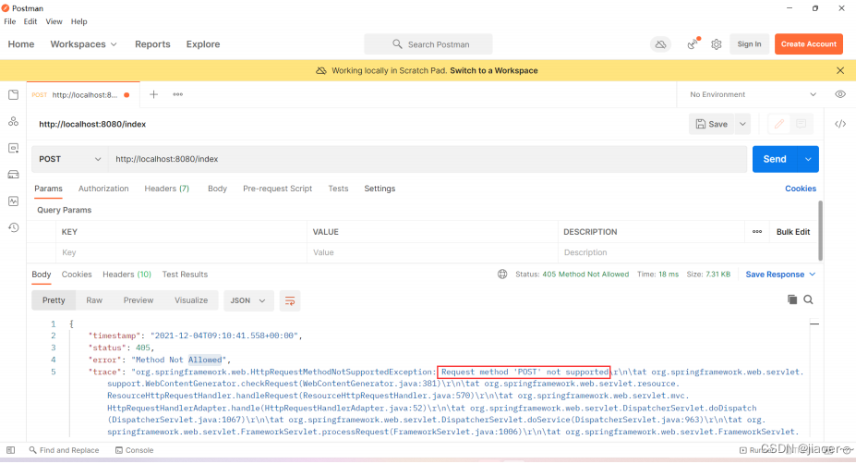Click the request URL input field
Image resolution: width=868 pixels, height=464 pixels.
click(428, 160)
